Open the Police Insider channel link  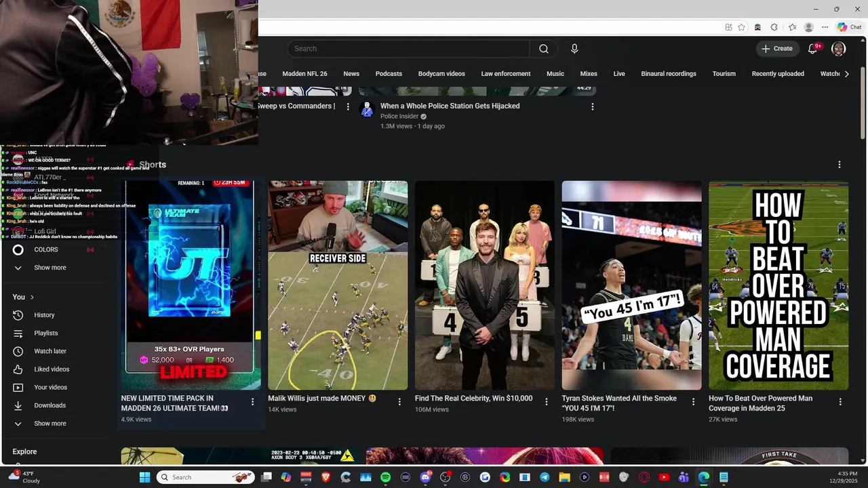399,117
